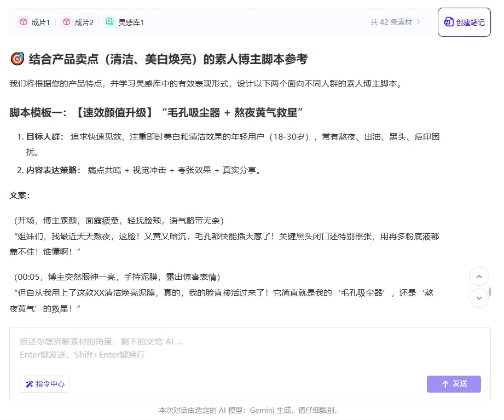This screenshot has height=420, width=504.
Task: Expand materials list via the right chevron
Action: [419, 22]
